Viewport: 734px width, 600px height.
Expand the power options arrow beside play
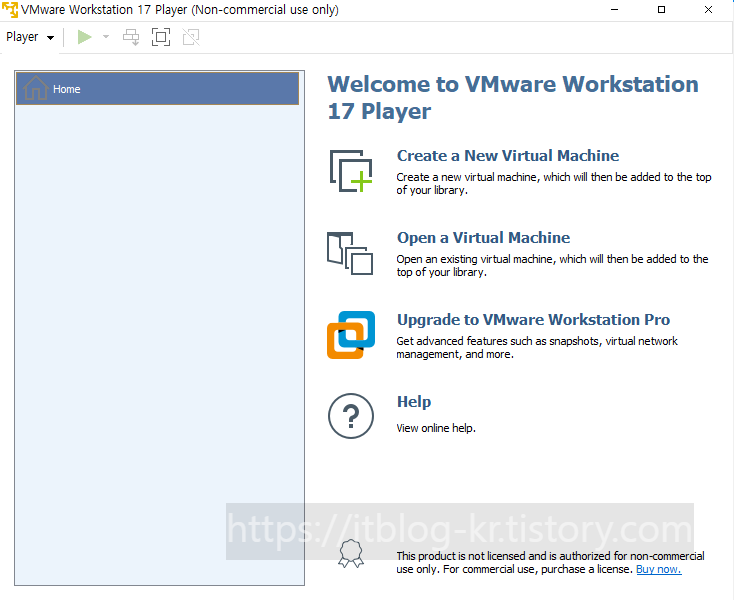[x=106, y=37]
